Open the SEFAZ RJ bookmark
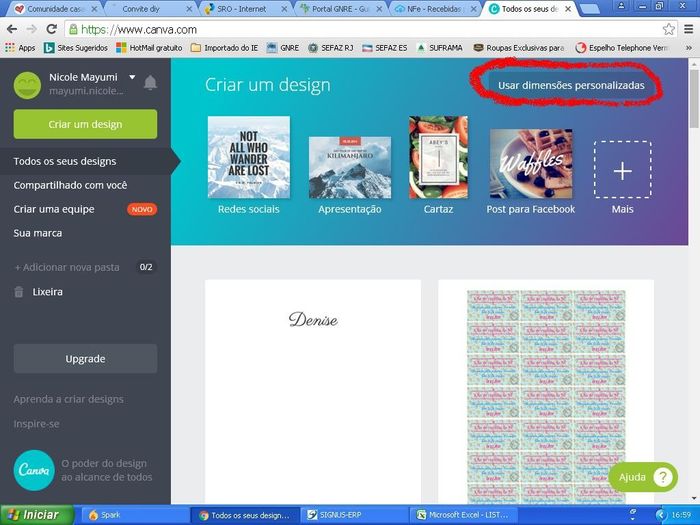 pos(330,48)
